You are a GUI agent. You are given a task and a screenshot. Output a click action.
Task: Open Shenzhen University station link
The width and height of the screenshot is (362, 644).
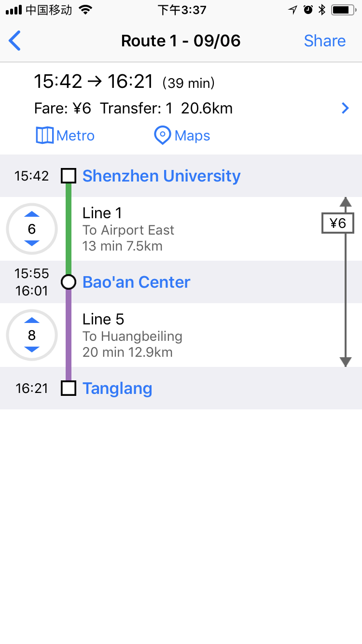click(161, 176)
